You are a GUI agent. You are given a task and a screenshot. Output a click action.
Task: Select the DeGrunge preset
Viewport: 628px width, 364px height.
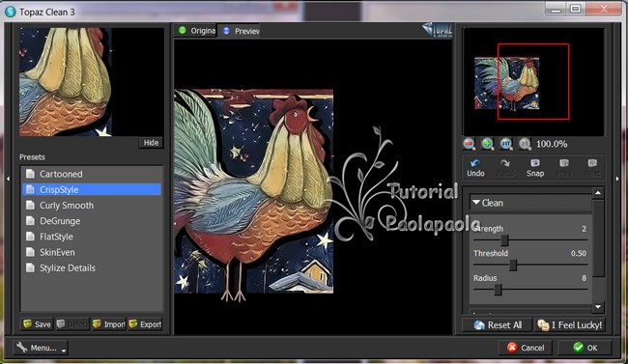pyautogui.click(x=92, y=221)
